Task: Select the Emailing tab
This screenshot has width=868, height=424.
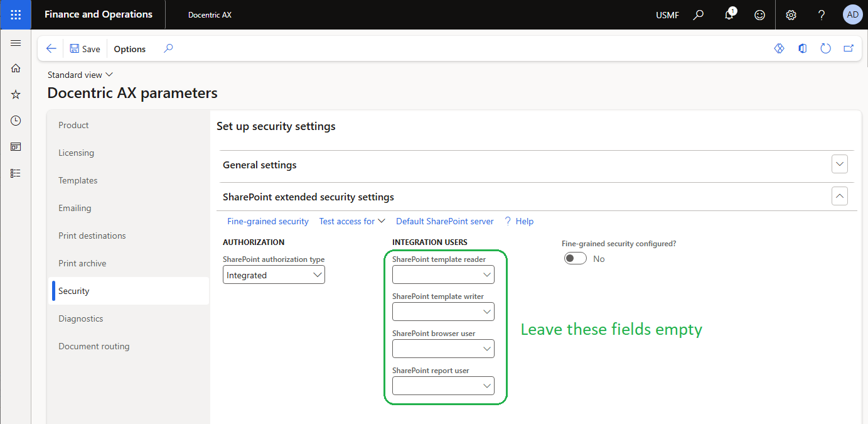Action: point(128,208)
